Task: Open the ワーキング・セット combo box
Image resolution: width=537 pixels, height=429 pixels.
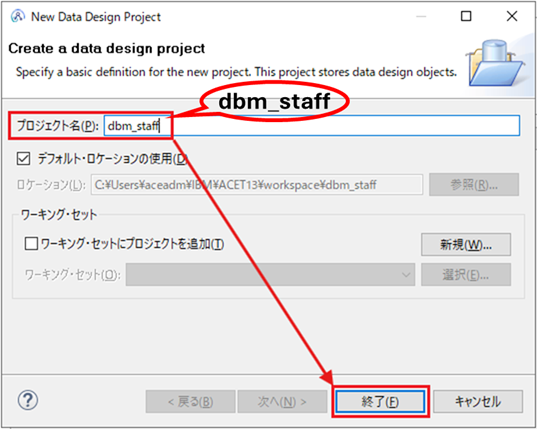Action: click(x=270, y=274)
